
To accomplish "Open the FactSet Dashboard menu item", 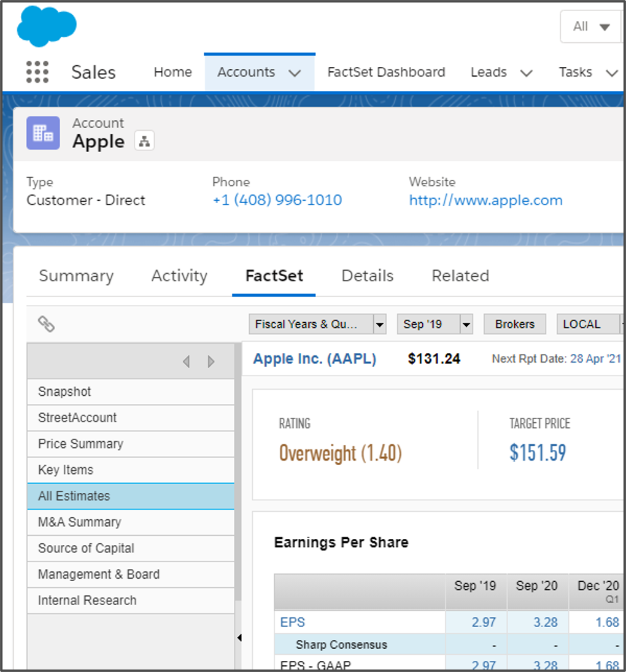I will (x=385, y=72).
